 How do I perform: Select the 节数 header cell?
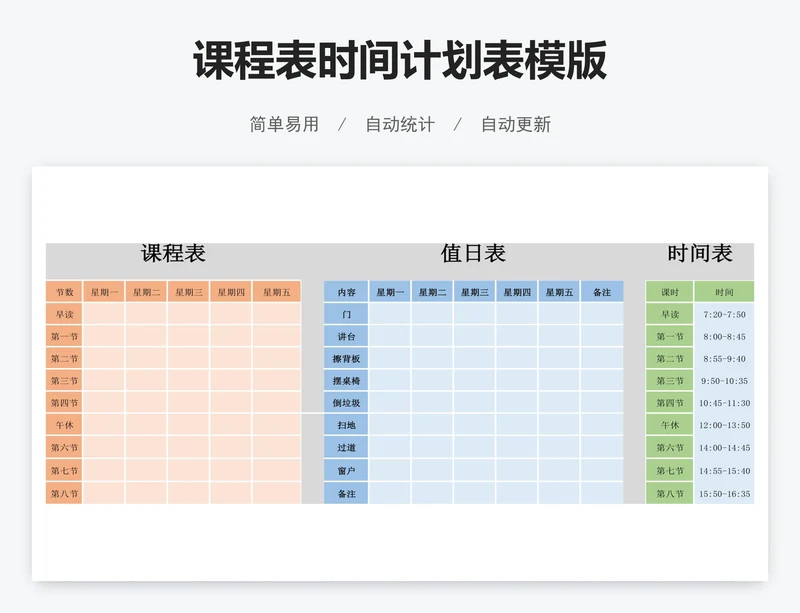pos(64,292)
